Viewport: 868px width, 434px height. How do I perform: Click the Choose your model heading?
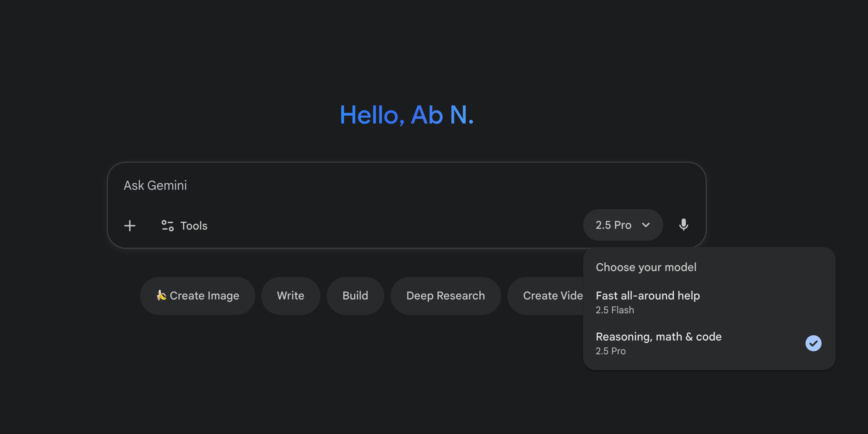click(646, 267)
